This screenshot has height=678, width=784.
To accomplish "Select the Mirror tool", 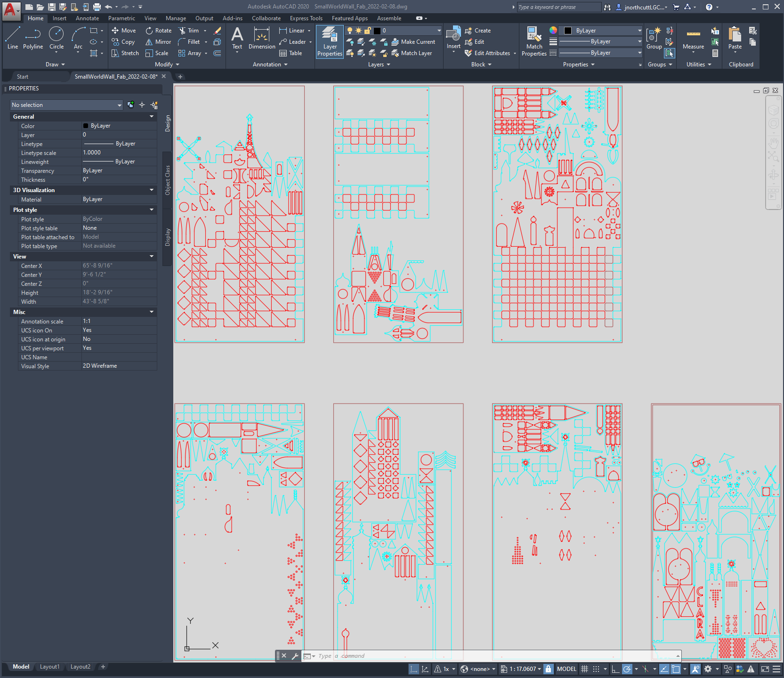I will [x=158, y=41].
